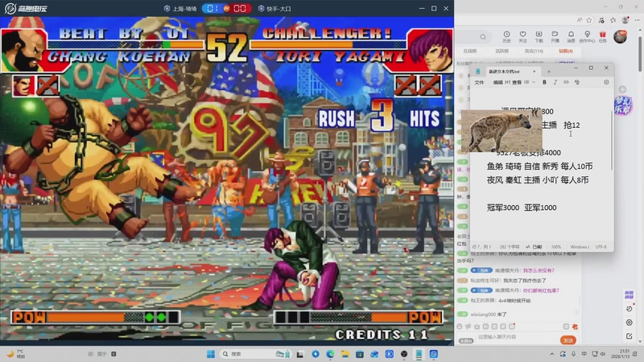The width and height of the screenshot is (644, 362).
Task: Click text line 鱼弟 琦琦 自信 新秀 每人10币
Action: [x=539, y=167]
